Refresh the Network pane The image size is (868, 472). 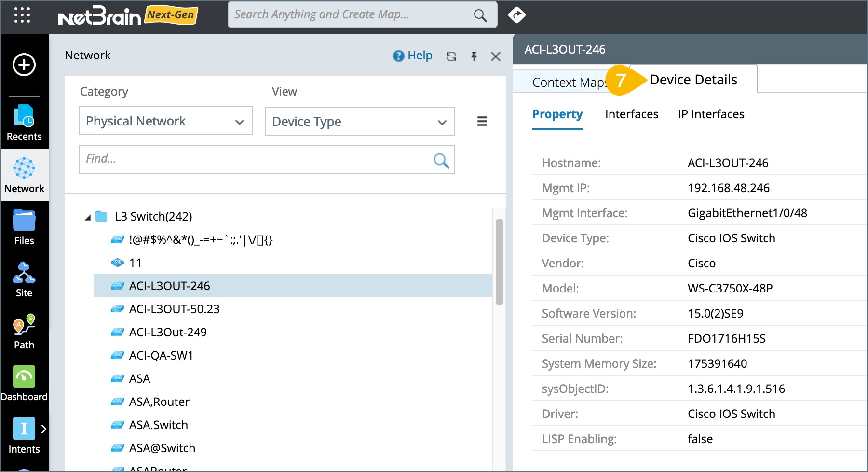pyautogui.click(x=451, y=56)
